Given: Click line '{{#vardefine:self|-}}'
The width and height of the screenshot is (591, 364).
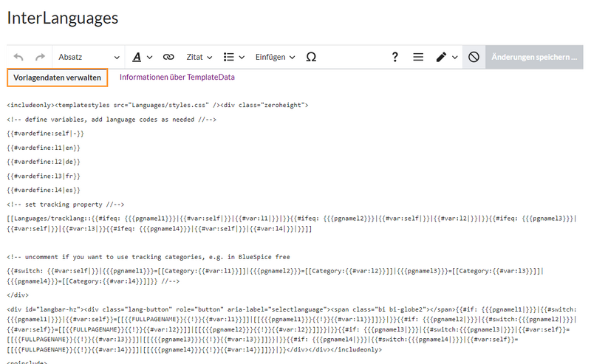Looking at the screenshot, I should pos(45,134).
